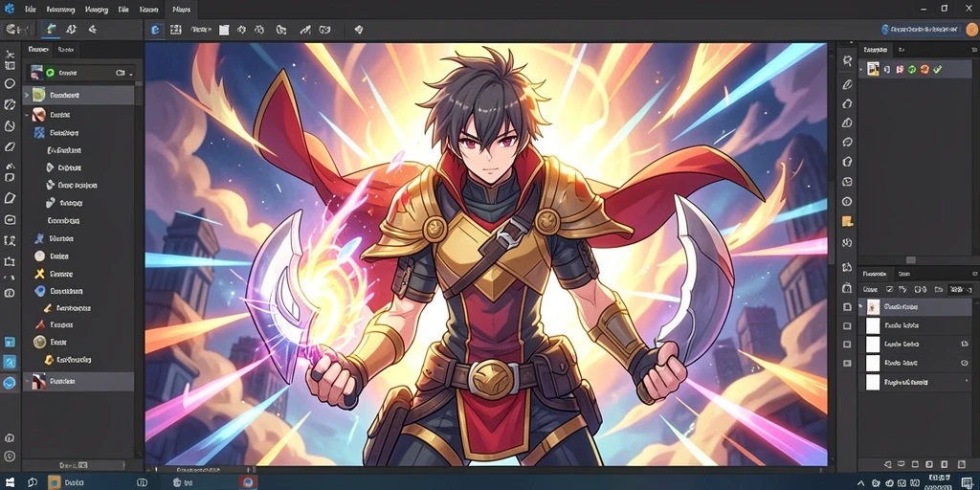The width and height of the screenshot is (980, 490).
Task: Expand the first highlighted tree item chevron
Action: coord(26,95)
